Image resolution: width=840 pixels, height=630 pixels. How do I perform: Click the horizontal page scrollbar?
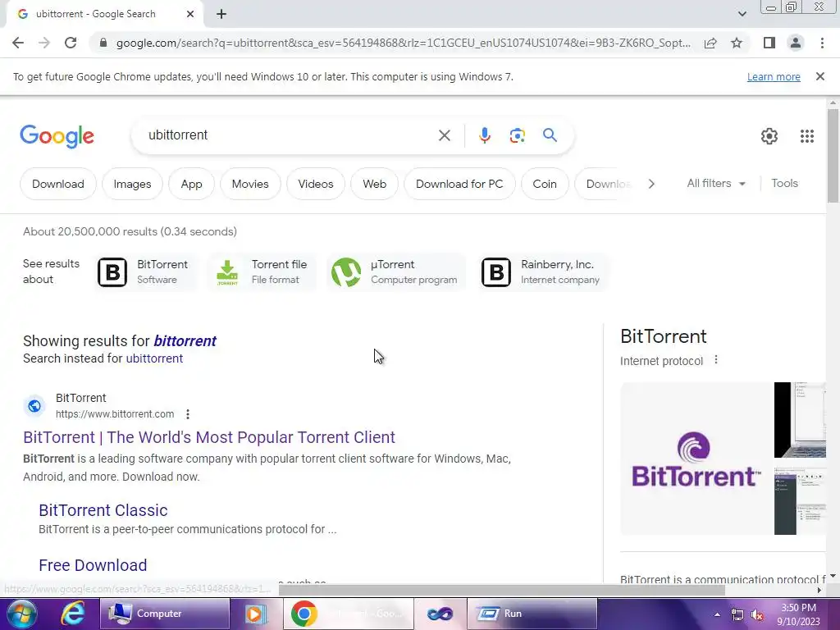tap(501, 591)
